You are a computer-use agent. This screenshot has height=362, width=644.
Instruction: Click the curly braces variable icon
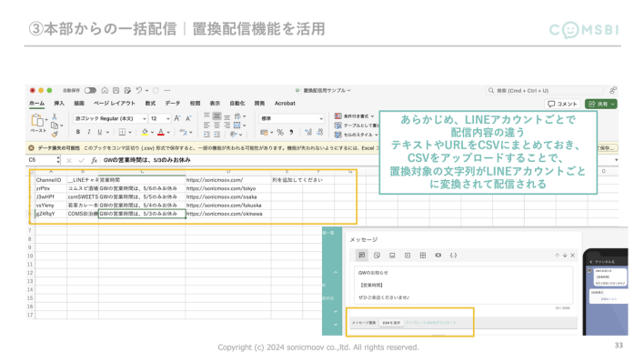click(x=453, y=256)
